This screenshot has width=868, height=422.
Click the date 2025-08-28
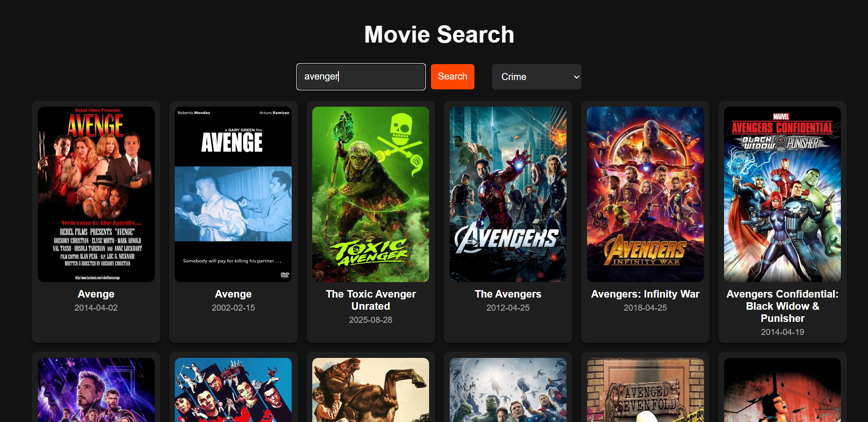coord(371,320)
